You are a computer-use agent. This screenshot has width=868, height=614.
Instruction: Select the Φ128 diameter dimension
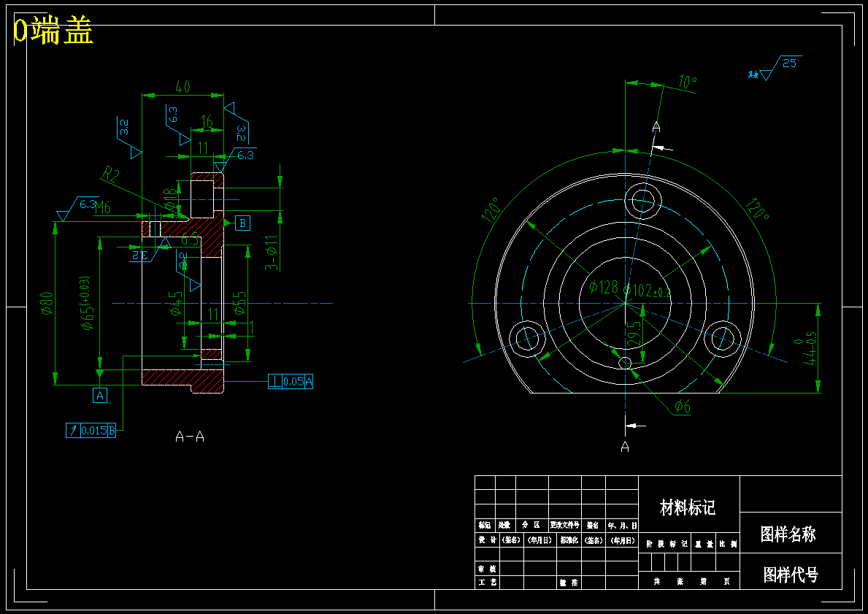603,287
